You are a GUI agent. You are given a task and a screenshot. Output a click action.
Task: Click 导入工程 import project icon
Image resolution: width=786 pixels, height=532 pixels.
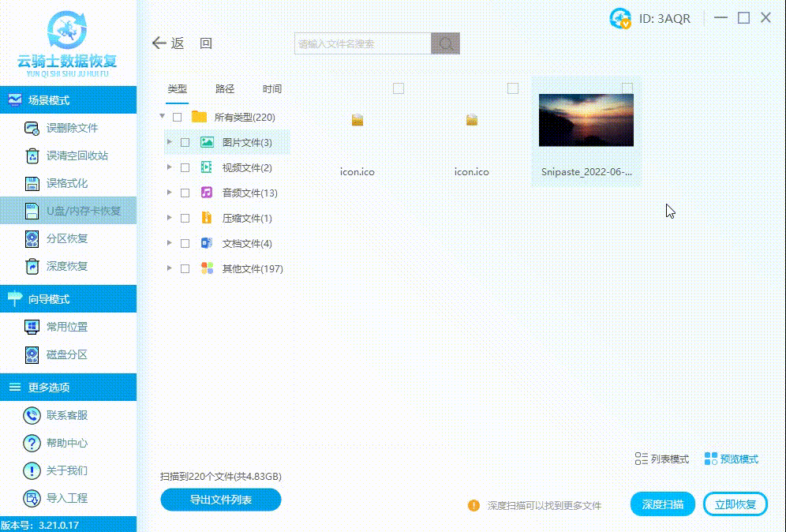coord(32,498)
